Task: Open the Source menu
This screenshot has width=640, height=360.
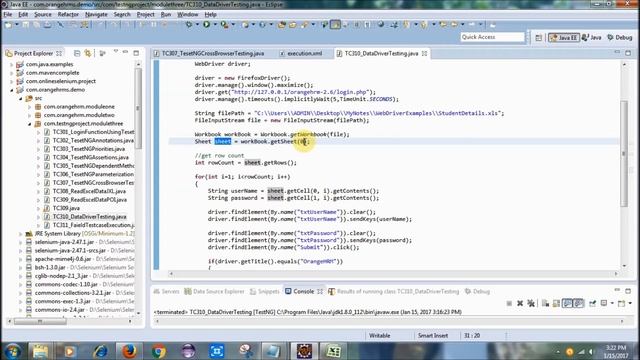Action: coord(43,14)
